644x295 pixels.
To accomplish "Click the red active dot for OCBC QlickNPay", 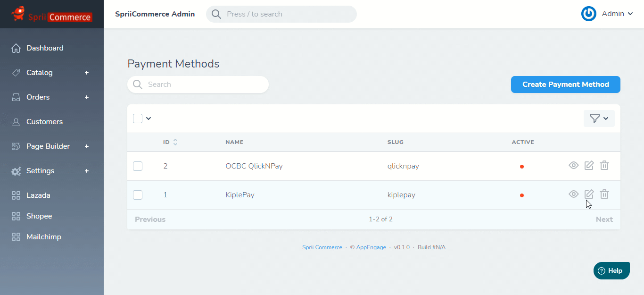I will [522, 167].
